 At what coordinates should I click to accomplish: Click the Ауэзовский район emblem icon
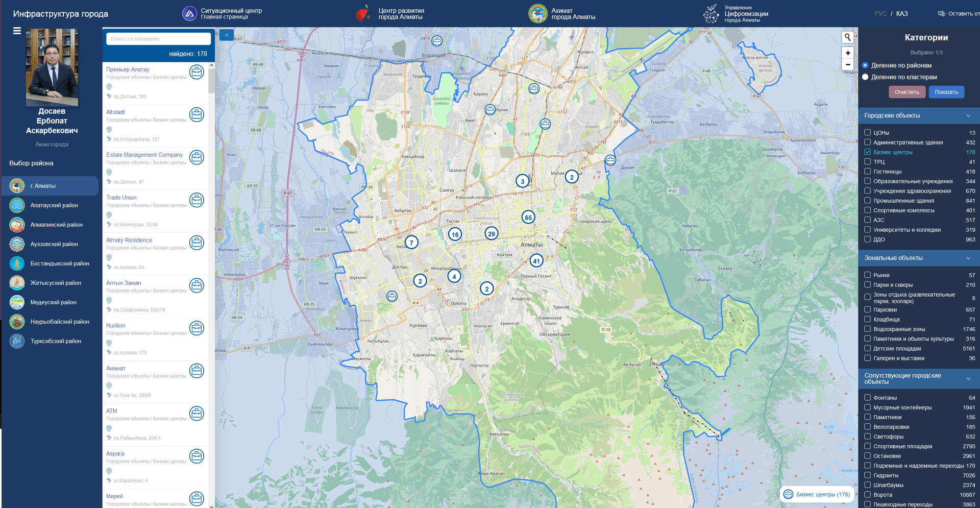tap(17, 244)
